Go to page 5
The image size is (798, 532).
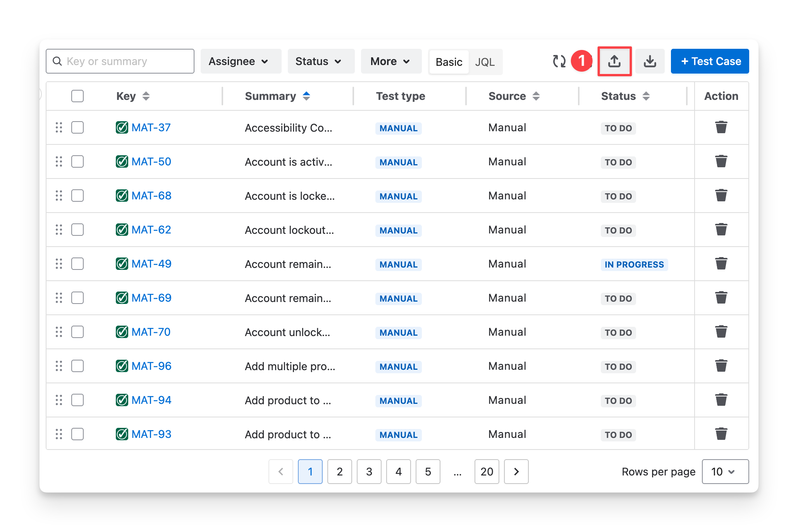pyautogui.click(x=428, y=472)
